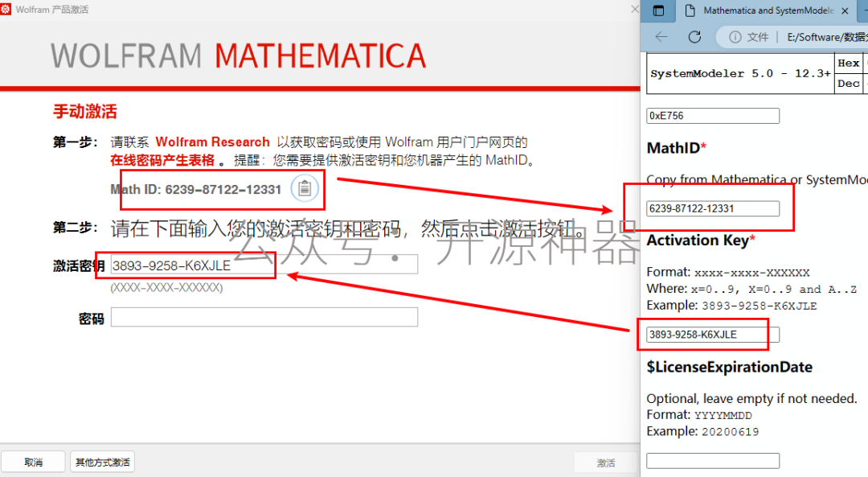The height and width of the screenshot is (477, 868).
Task: Click the Format: YYYYMMDD text
Action: tap(699, 414)
